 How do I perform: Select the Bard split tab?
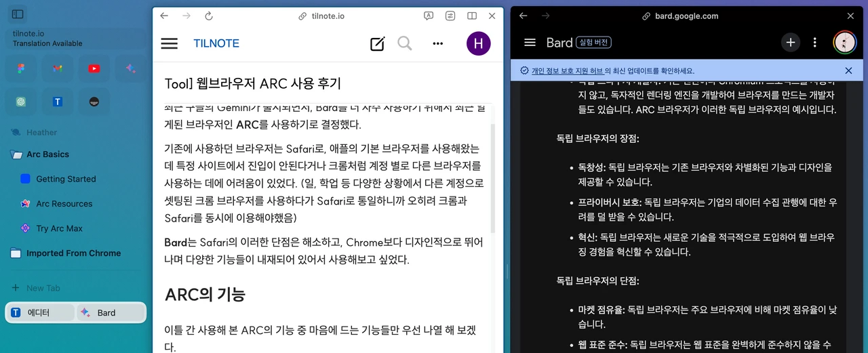pos(111,312)
